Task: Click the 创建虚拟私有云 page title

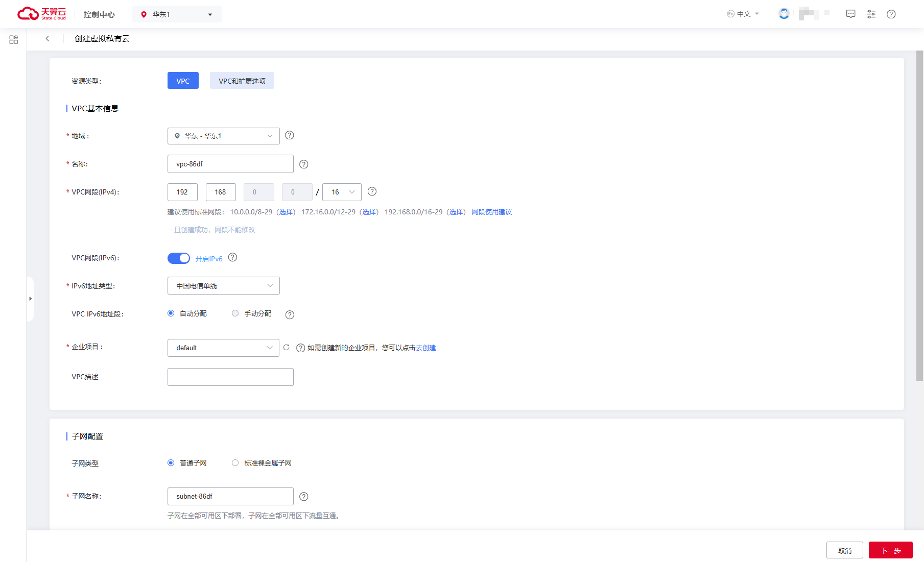Action: tap(102, 38)
